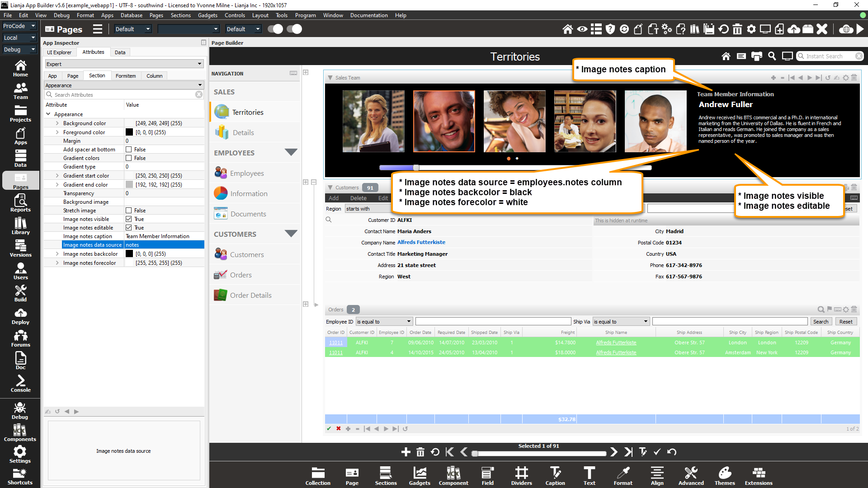868x488 pixels.
Task: Collapse the EMPLOYEES navigation group
Action: (291, 152)
